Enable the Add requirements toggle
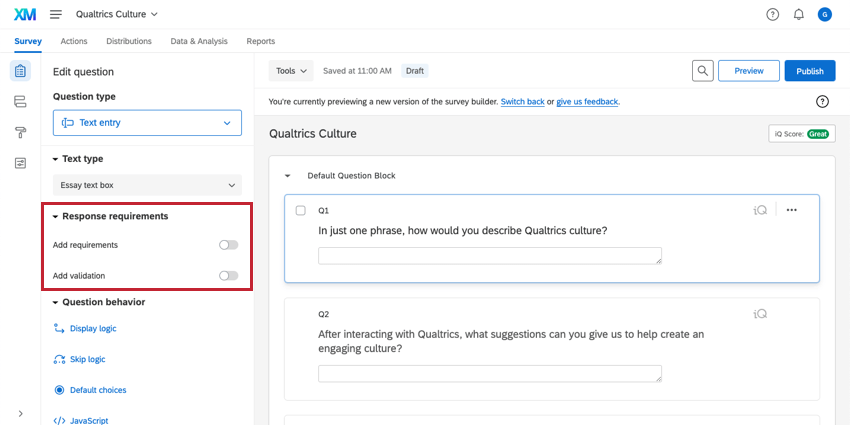The image size is (850, 425). [228, 245]
